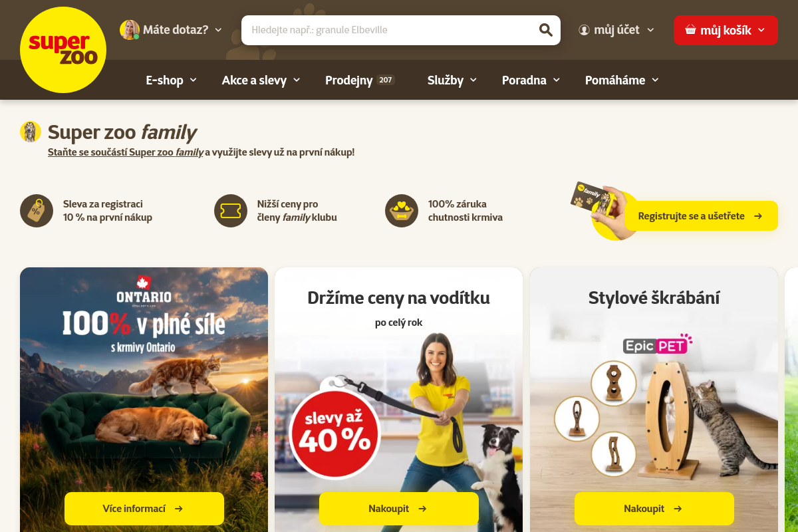Click the Super zoo yellow logo
The image size is (798, 532).
63,50
